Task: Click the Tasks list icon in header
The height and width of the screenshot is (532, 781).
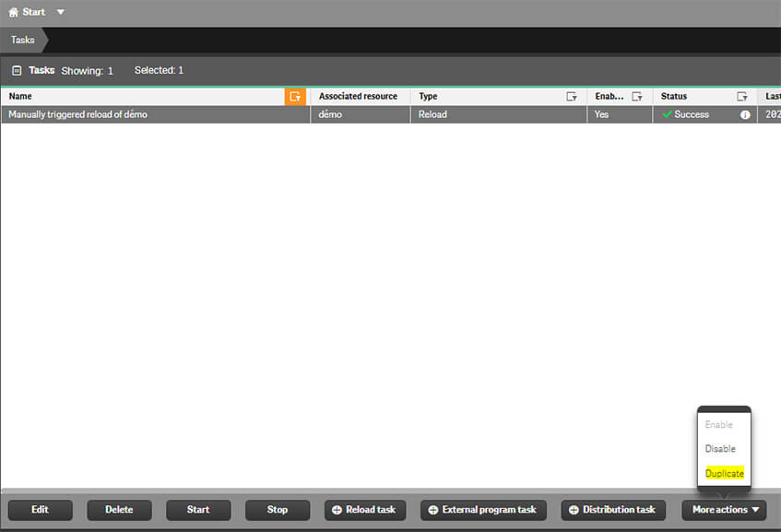Action: (x=17, y=70)
